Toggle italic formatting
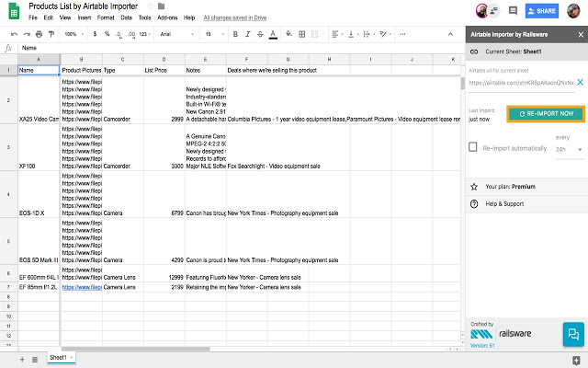This screenshot has width=588, height=368. tap(248, 34)
